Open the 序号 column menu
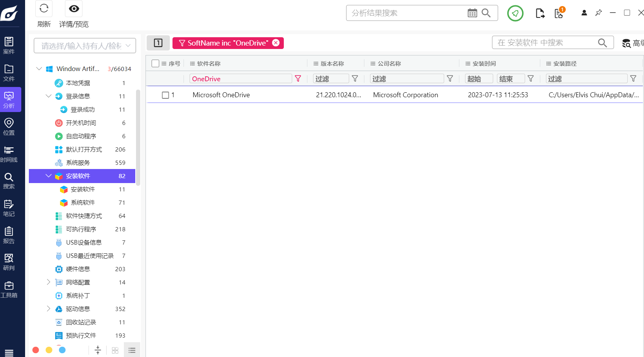The width and height of the screenshot is (644, 357). tap(164, 64)
